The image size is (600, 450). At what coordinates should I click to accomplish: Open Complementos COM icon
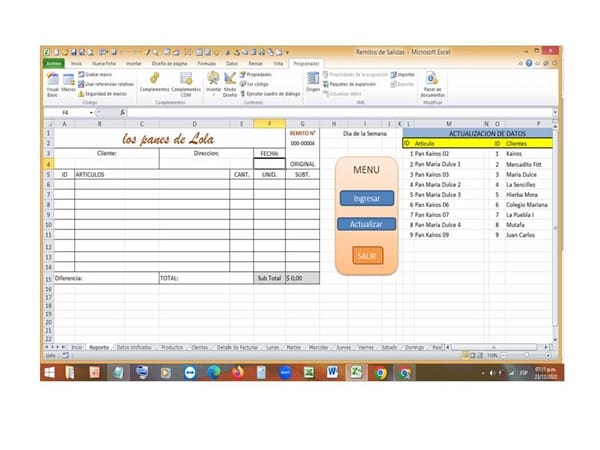point(186,84)
